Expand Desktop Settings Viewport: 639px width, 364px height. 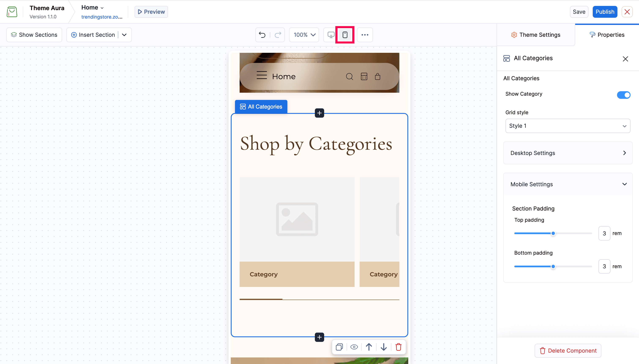click(567, 153)
